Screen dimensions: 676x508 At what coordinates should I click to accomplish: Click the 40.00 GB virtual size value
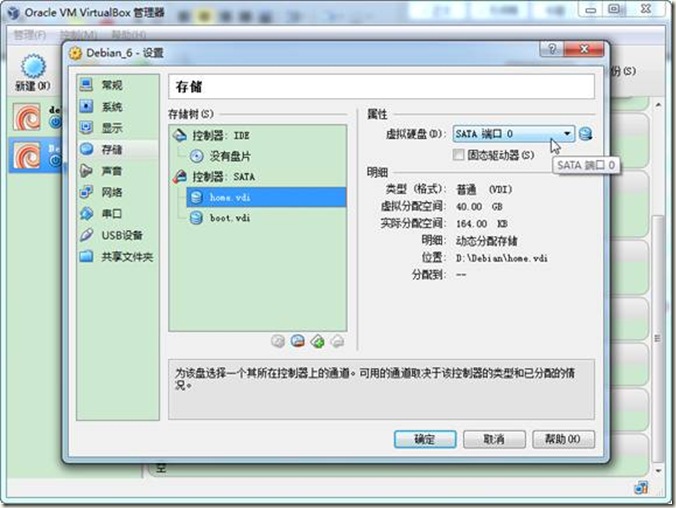479,207
